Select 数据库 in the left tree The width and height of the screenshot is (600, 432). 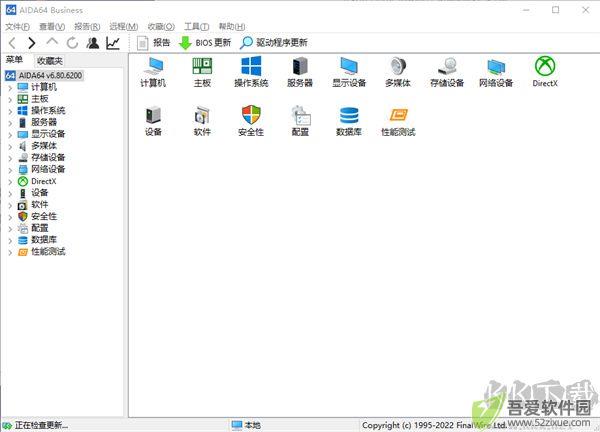pos(44,240)
